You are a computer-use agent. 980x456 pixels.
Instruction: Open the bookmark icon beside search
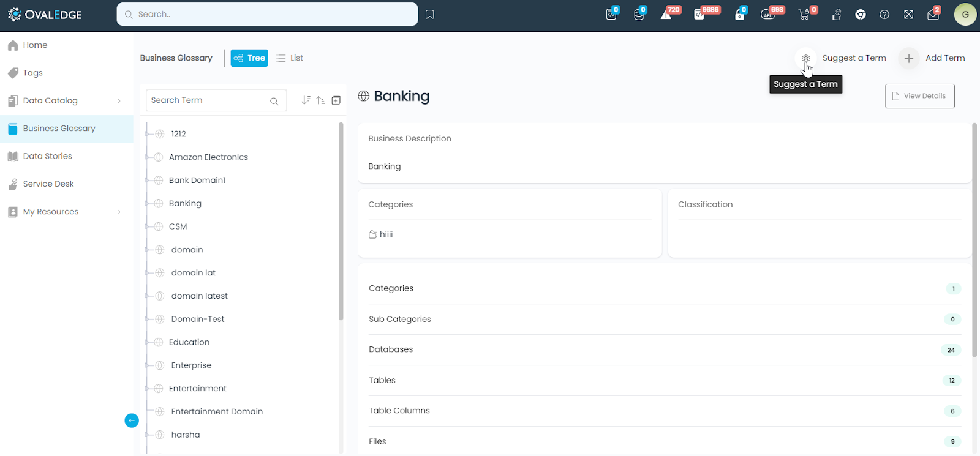coord(430,14)
